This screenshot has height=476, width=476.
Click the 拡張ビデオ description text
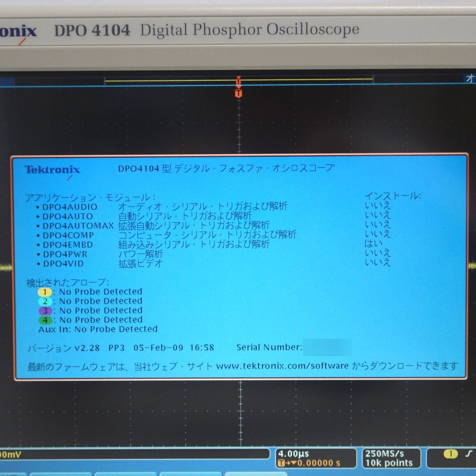pyautogui.click(x=141, y=263)
